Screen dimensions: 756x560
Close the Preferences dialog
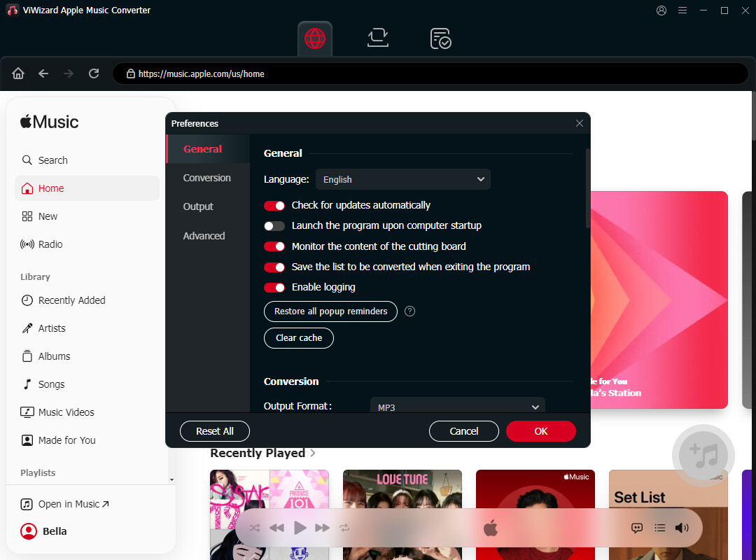pos(580,123)
